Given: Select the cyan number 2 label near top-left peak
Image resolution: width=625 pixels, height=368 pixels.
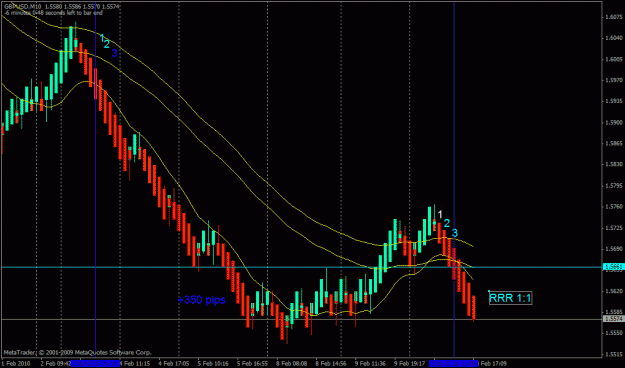Looking at the screenshot, I should click(x=106, y=44).
